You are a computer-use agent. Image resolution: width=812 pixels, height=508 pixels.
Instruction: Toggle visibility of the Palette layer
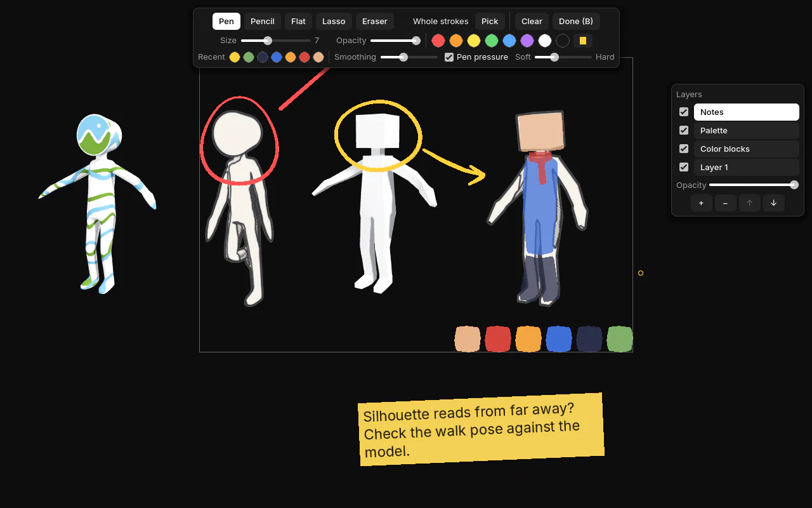pos(684,130)
